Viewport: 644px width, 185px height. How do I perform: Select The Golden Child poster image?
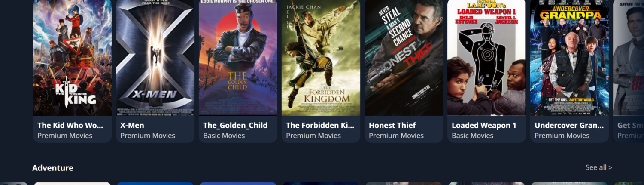(238, 58)
